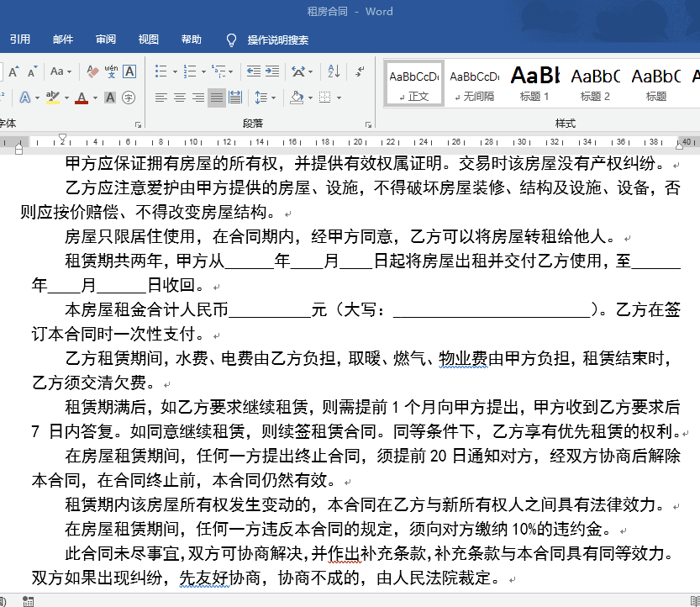Toggle Show/Hide paragraph marks
The width and height of the screenshot is (700, 607).
click(x=359, y=71)
